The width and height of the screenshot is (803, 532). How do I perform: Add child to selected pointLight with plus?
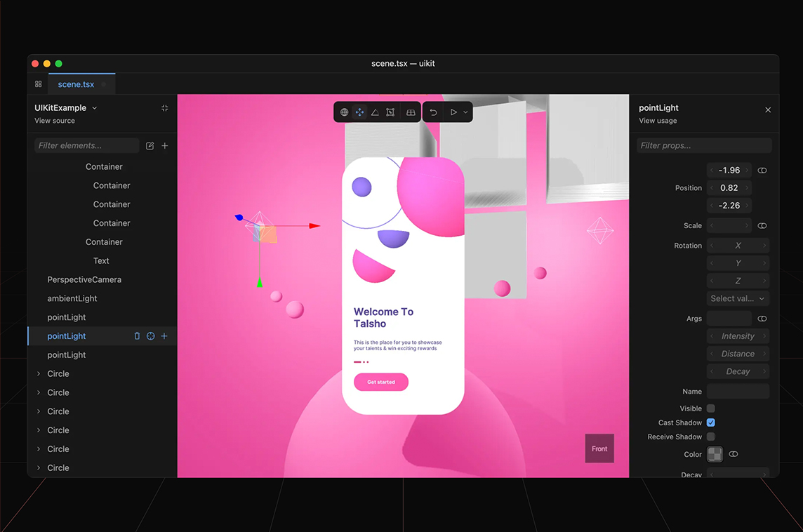point(164,336)
